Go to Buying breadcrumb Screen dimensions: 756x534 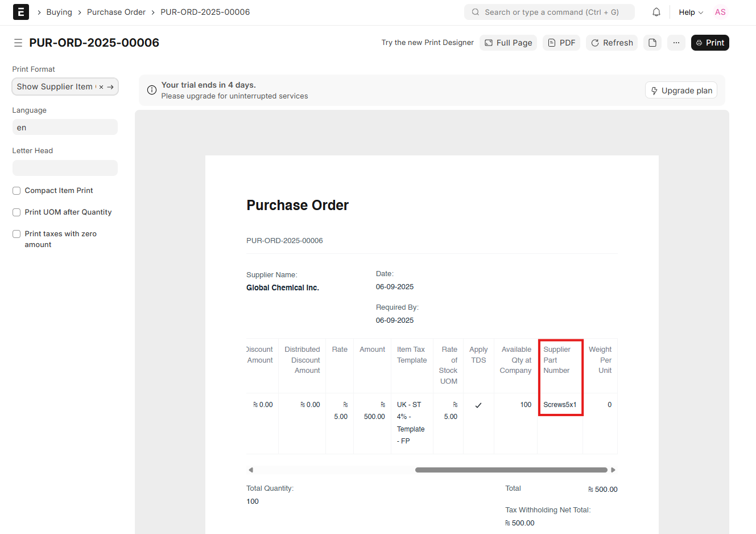coord(59,12)
